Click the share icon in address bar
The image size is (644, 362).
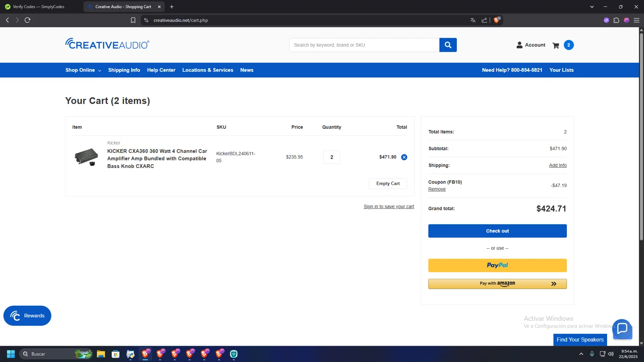click(x=484, y=20)
